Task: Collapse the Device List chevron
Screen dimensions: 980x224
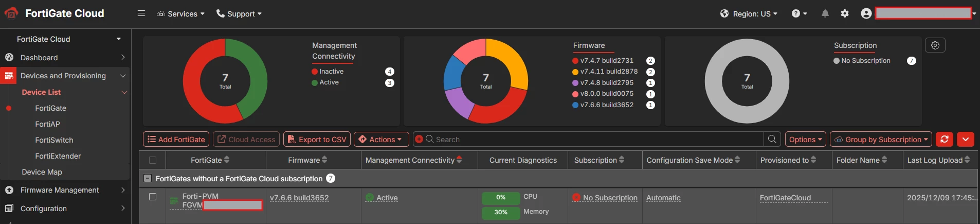Action: pos(124,92)
